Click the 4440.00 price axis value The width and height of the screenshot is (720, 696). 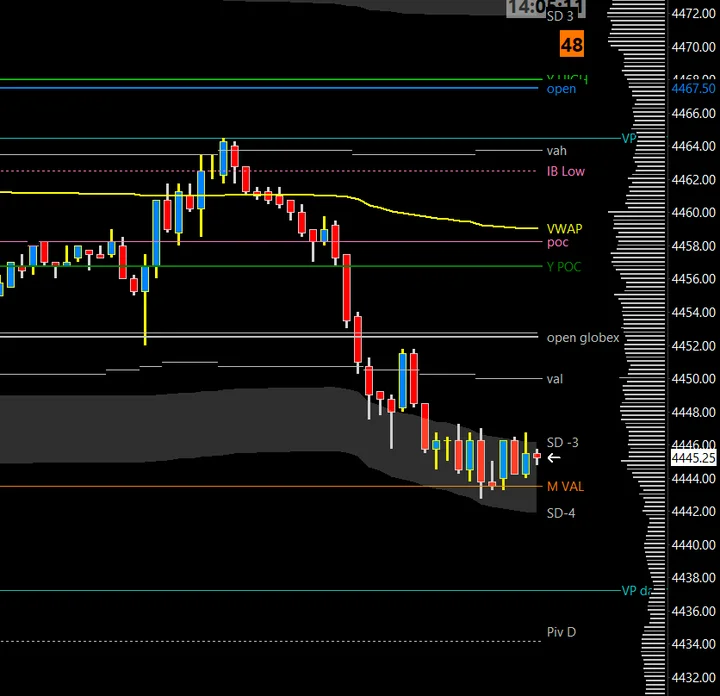693,545
